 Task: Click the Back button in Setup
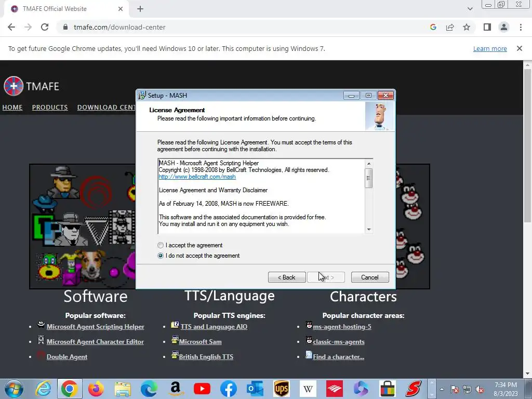(x=287, y=277)
